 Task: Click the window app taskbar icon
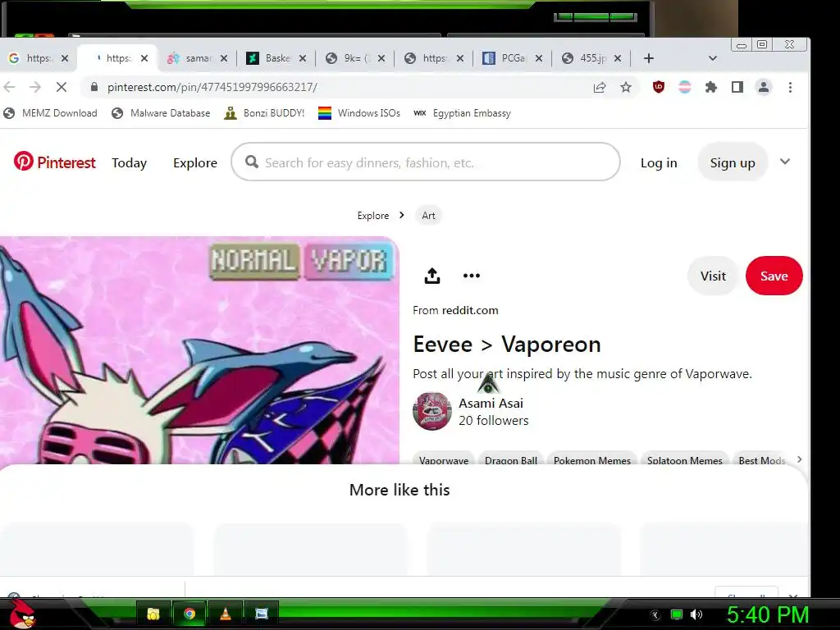tap(261, 614)
